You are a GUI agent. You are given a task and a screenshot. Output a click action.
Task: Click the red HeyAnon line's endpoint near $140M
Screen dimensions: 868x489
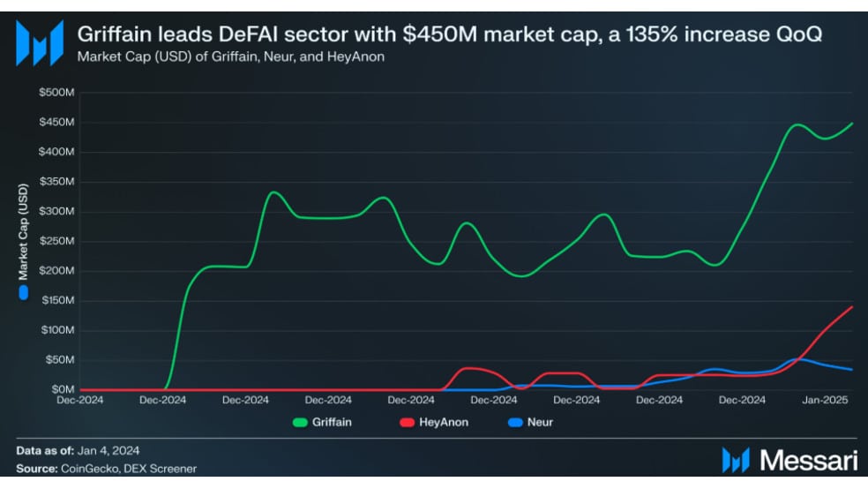tap(851, 307)
